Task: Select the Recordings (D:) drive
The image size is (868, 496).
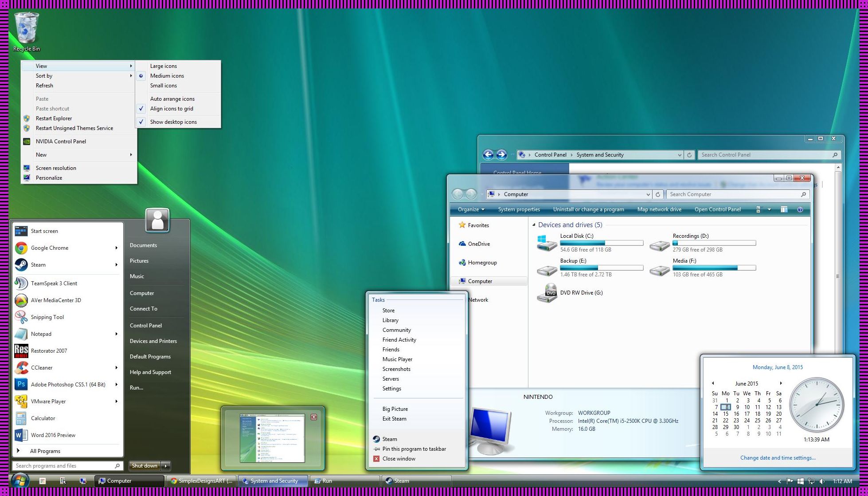Action: tap(703, 243)
